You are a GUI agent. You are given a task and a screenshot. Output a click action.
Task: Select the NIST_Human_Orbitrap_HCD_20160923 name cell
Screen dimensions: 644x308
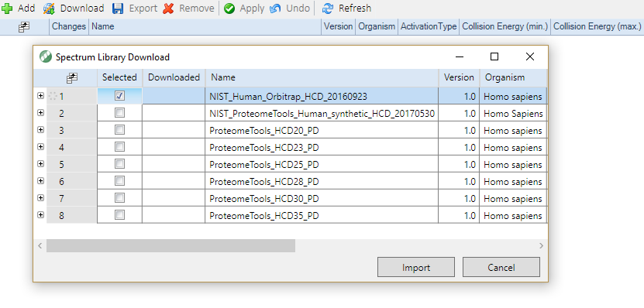click(322, 97)
